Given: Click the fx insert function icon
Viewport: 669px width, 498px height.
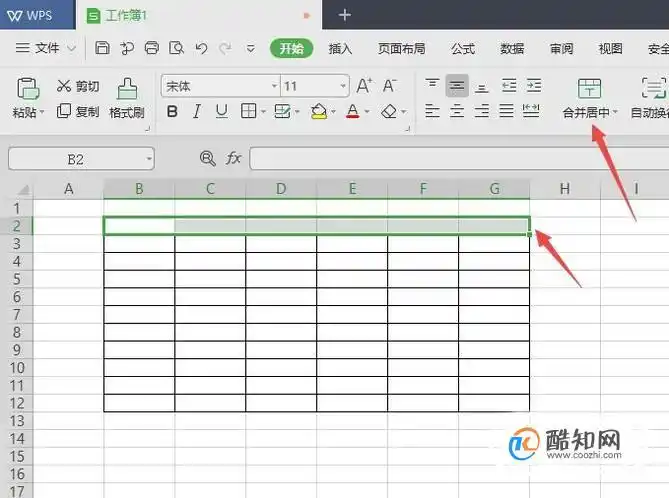Looking at the screenshot, I should pos(233,158).
